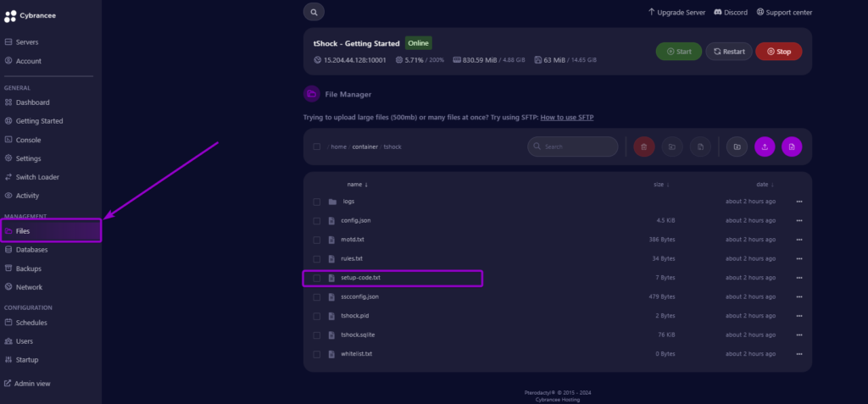
Task: Open the Support center link
Action: click(784, 12)
